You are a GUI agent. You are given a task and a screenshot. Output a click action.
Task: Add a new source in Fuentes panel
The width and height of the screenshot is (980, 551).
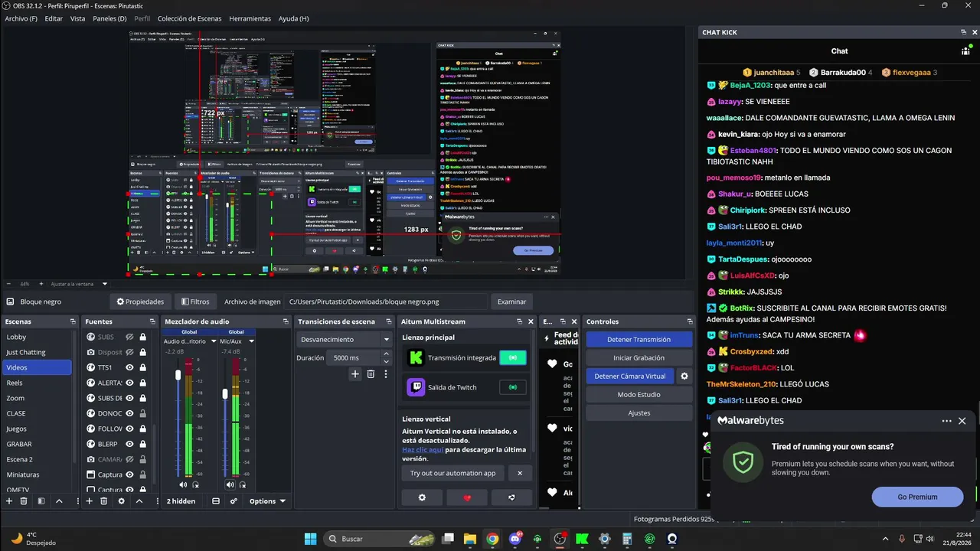pos(89,501)
